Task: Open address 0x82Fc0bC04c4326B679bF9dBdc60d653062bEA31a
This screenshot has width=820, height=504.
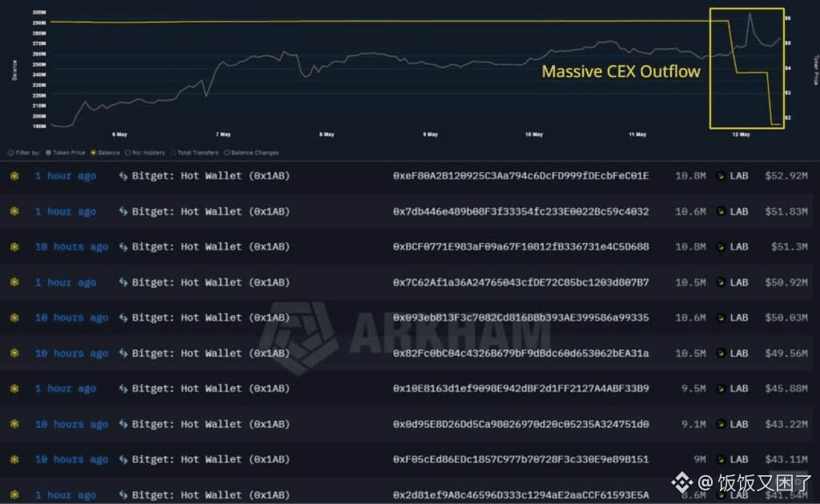Action: pyautogui.click(x=521, y=353)
